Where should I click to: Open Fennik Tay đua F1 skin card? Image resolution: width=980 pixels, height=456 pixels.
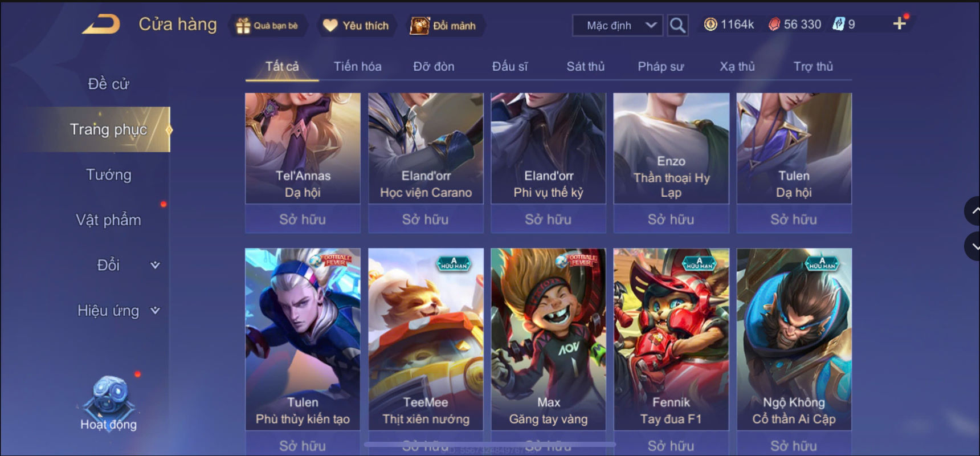tap(671, 339)
